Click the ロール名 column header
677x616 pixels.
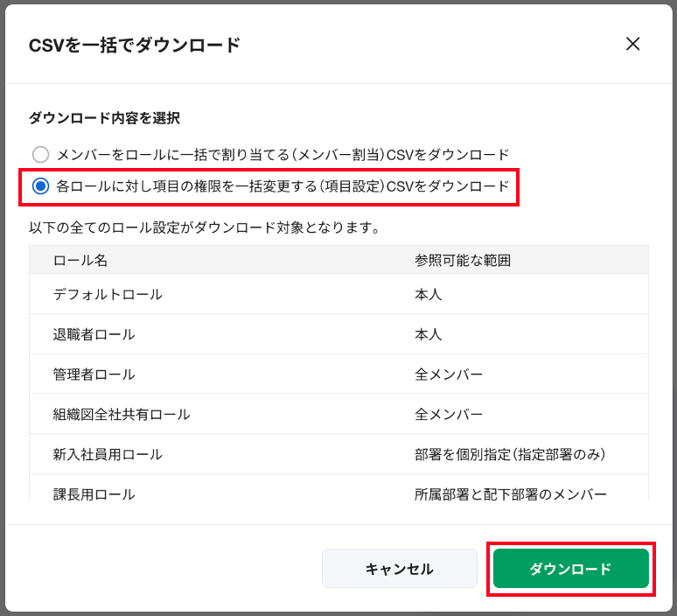tap(80, 261)
